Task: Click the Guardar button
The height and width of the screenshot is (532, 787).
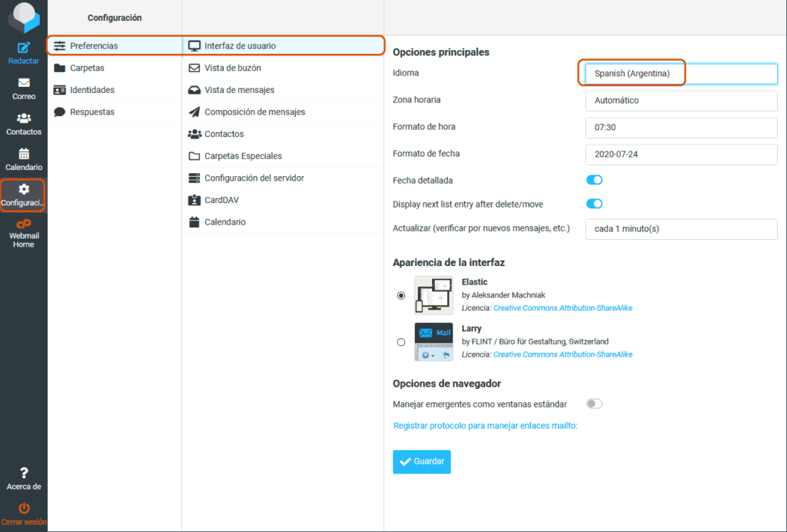Action: coord(422,462)
